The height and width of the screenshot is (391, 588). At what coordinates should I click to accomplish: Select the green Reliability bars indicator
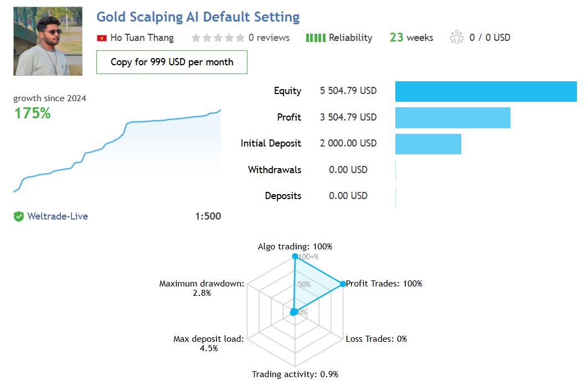coord(316,38)
